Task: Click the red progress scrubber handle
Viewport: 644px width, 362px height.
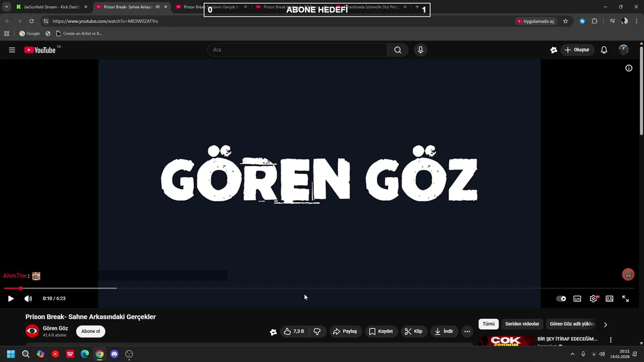Action: pyautogui.click(x=21, y=288)
